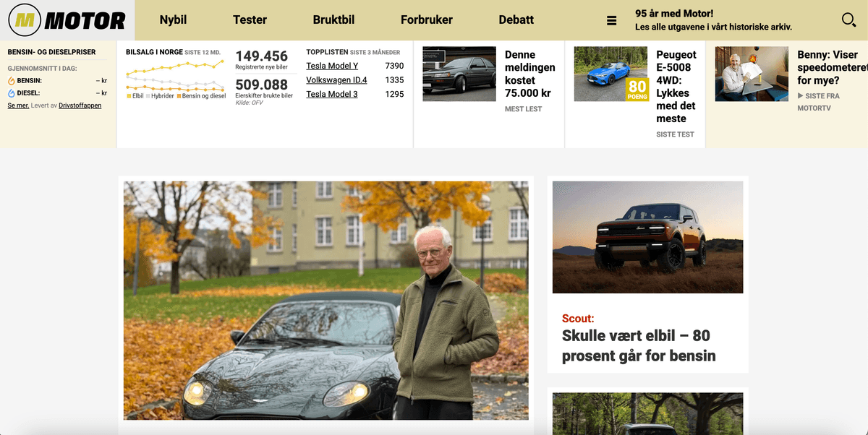Open the 'Denne meldingen kostet 75.000 kr' article thumbnail
Viewport: 868px width, 435px height.
pyautogui.click(x=459, y=74)
